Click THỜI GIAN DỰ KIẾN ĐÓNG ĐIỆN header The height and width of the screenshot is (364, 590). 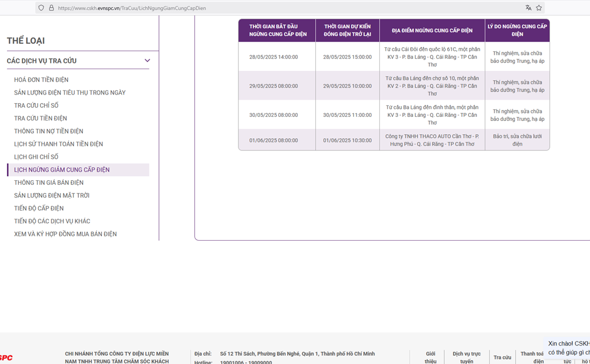347,31
